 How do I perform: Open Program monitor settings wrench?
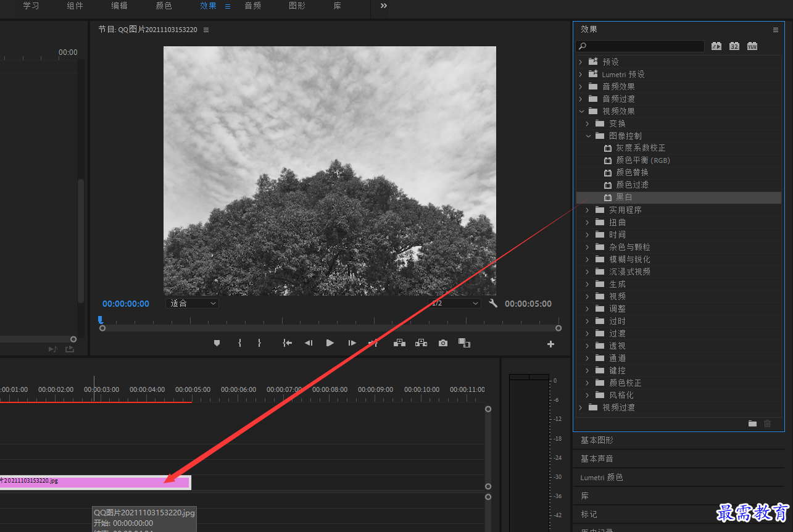493,303
